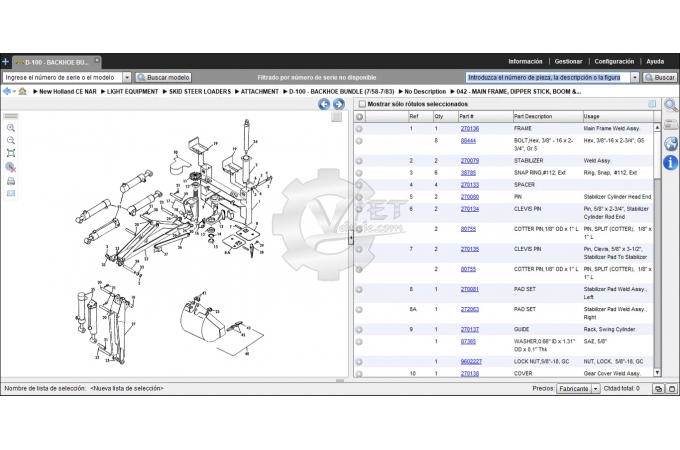Open the SKID STEER LOADERS breadcrumb

click(x=199, y=91)
